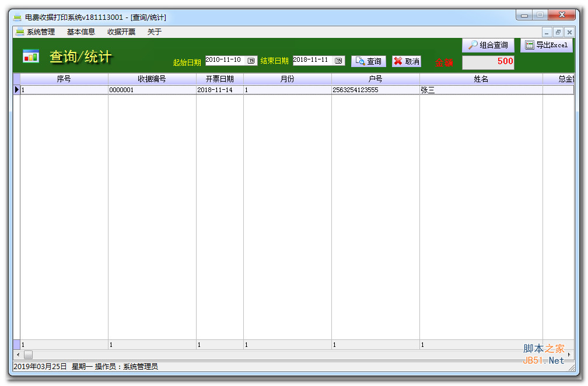588x386 pixels.
Task: Export the results with 导出Excel
Action: (x=547, y=45)
